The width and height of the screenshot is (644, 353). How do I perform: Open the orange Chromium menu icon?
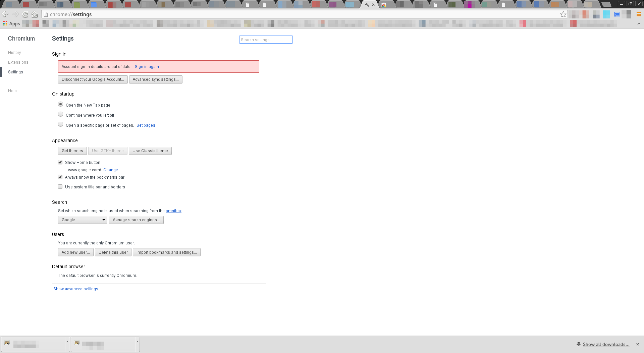click(x=639, y=14)
